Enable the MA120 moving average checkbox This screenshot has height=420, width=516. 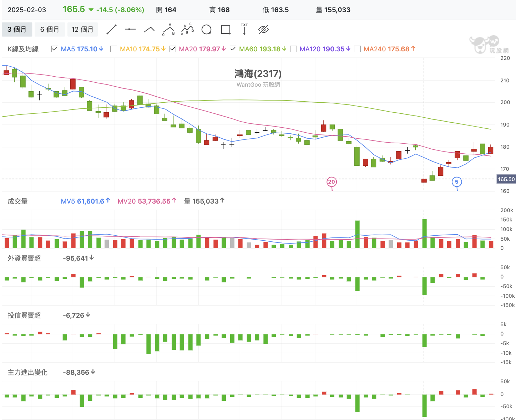point(294,49)
